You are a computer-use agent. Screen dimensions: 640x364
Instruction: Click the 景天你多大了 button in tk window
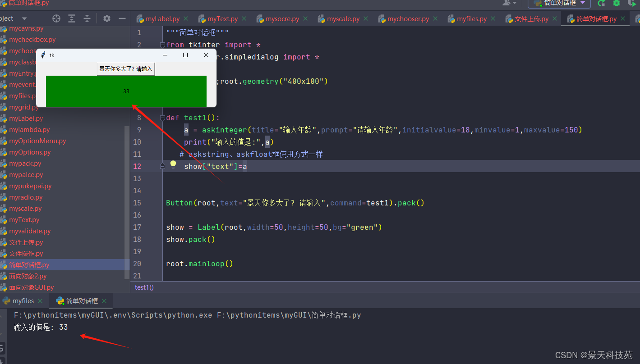pos(126,69)
